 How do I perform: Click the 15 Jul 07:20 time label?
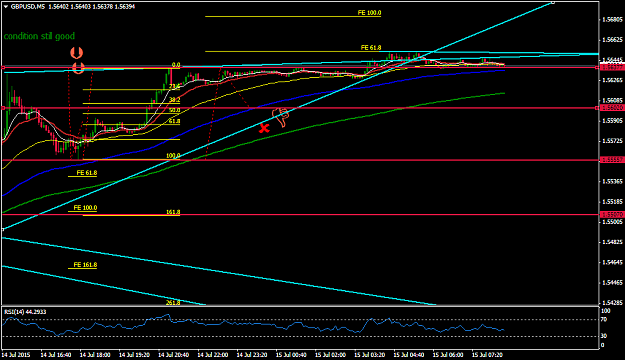(x=487, y=354)
